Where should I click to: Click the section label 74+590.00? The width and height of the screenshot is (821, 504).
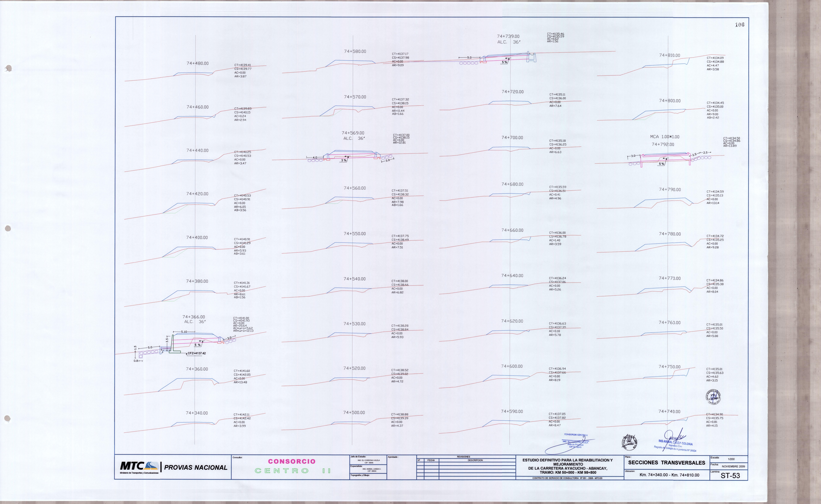coord(512,412)
